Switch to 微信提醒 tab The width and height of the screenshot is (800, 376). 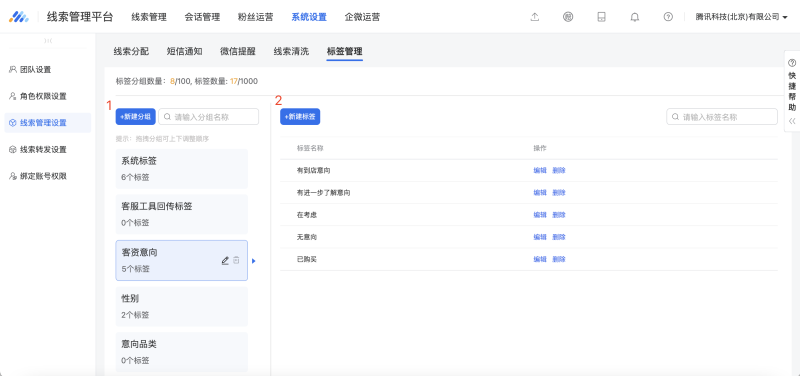(238, 51)
